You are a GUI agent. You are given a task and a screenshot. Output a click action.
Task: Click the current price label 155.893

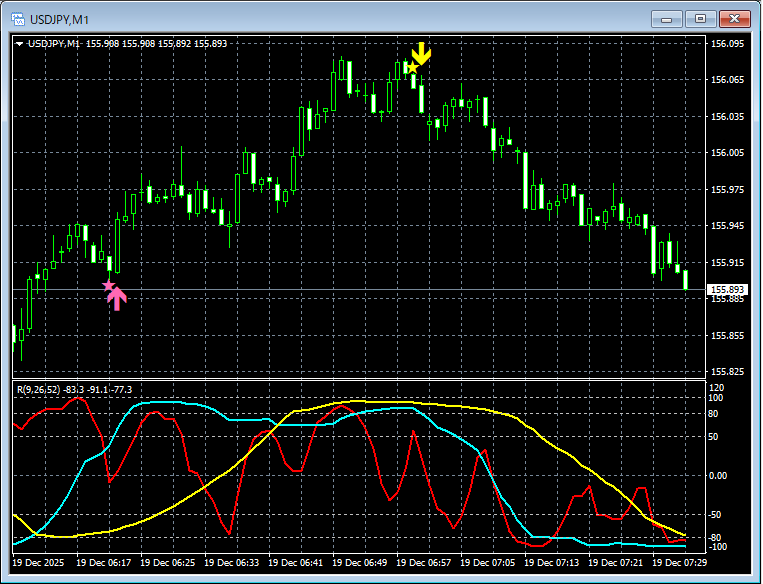[x=726, y=290]
